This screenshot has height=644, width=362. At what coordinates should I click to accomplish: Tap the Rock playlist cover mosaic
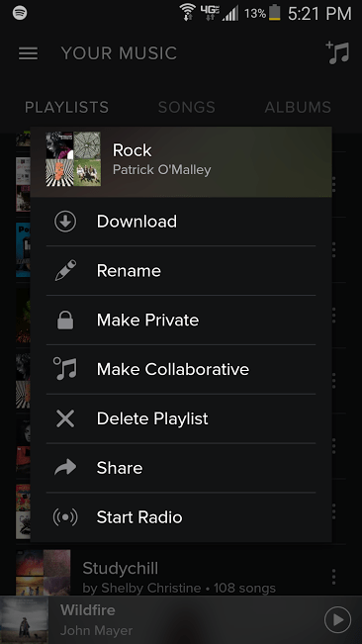(73, 159)
